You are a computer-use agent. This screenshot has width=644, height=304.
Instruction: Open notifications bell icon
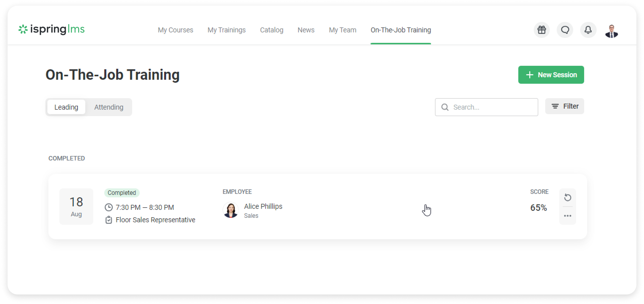[x=588, y=30]
